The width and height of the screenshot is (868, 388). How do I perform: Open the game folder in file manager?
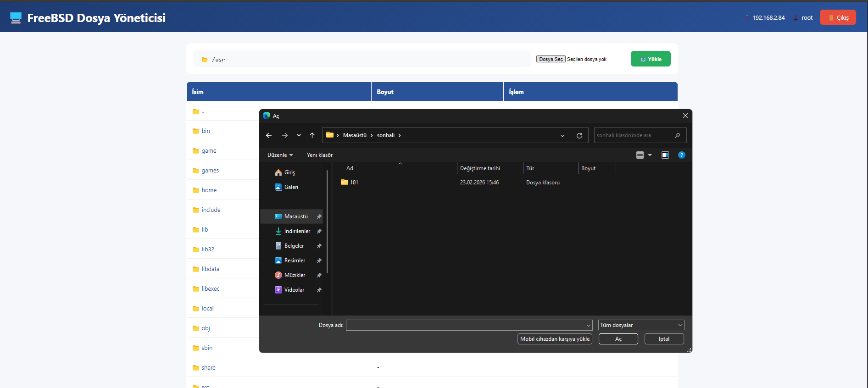tap(209, 151)
